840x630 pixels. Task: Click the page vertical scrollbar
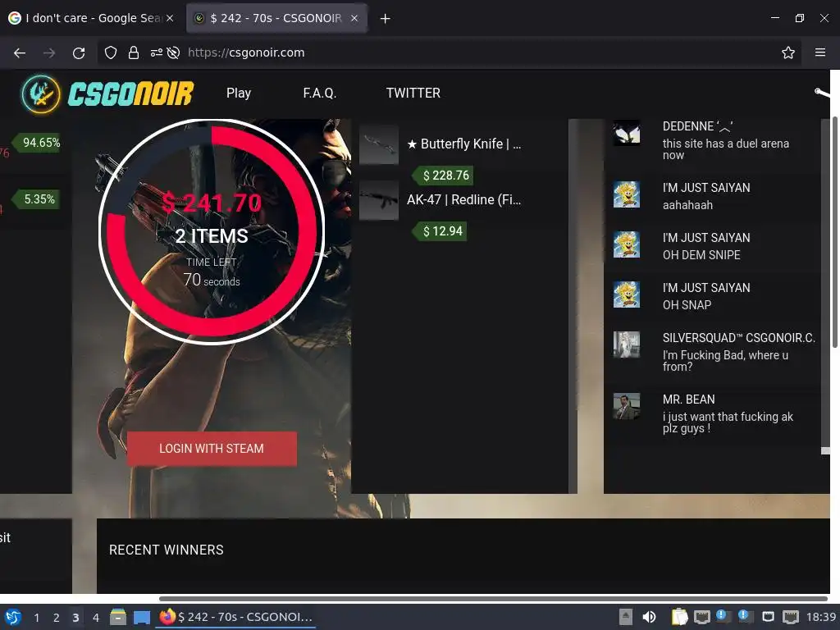click(x=834, y=231)
